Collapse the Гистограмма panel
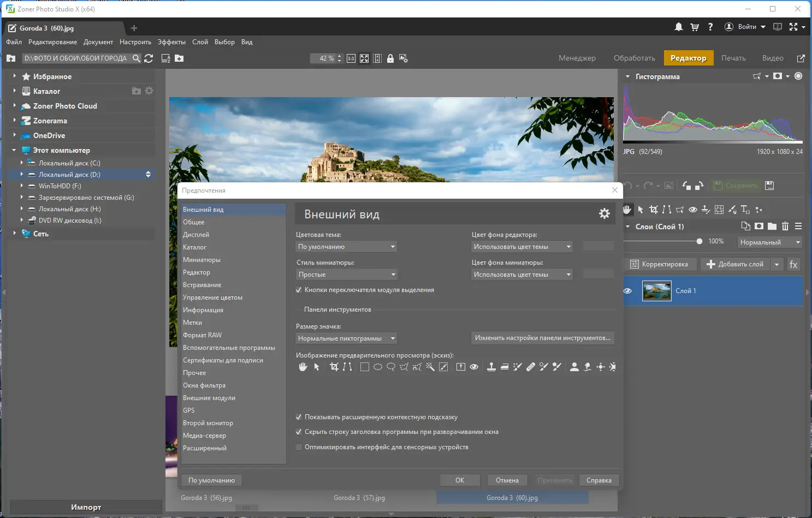Viewport: 812px width, 518px height. coord(628,77)
